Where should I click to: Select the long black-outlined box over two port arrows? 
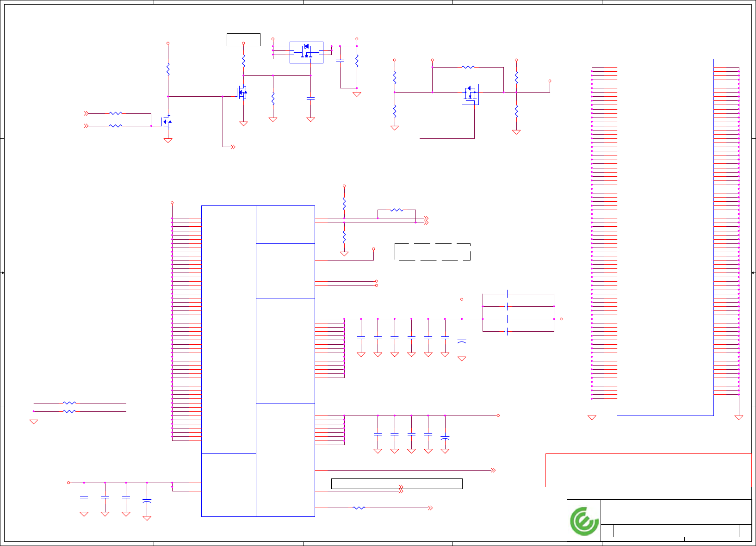pos(397,484)
